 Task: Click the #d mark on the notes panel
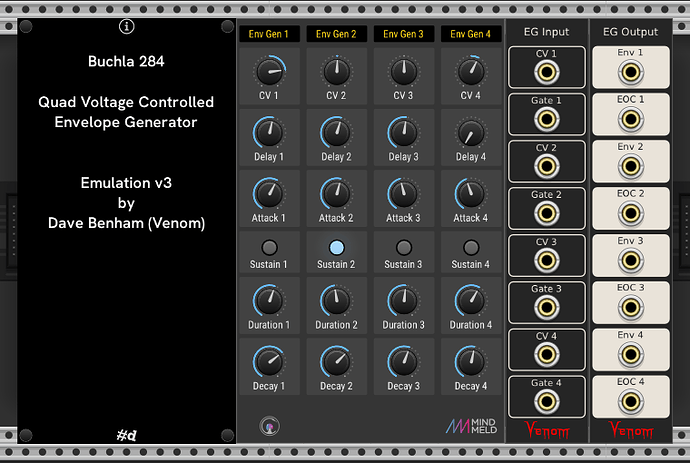pyautogui.click(x=127, y=435)
